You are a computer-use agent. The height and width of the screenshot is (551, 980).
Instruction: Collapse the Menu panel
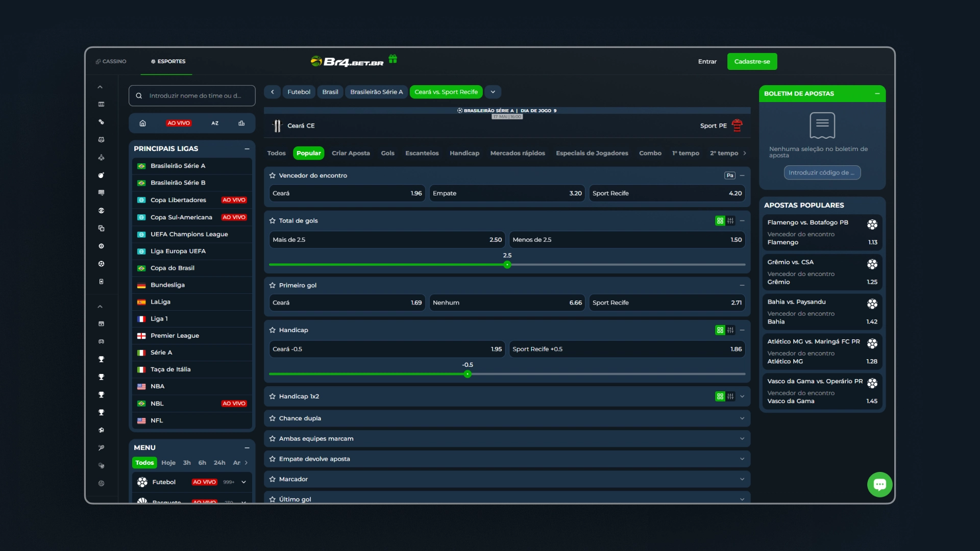click(247, 448)
